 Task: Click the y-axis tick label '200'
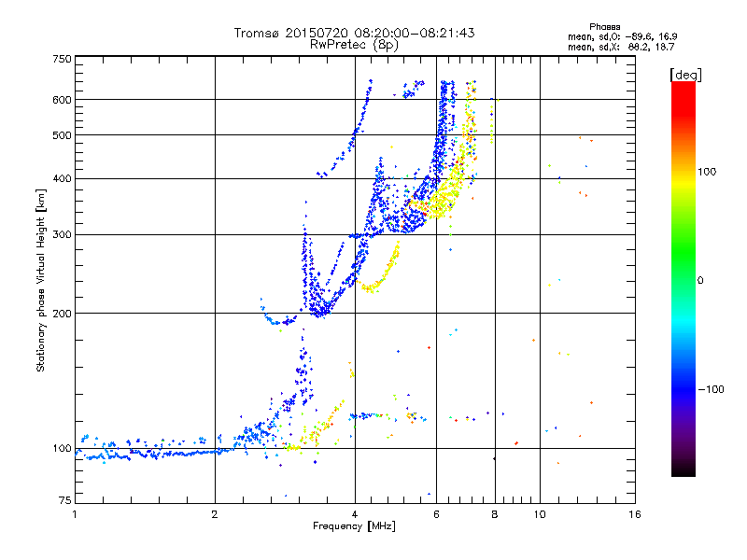pos(62,314)
